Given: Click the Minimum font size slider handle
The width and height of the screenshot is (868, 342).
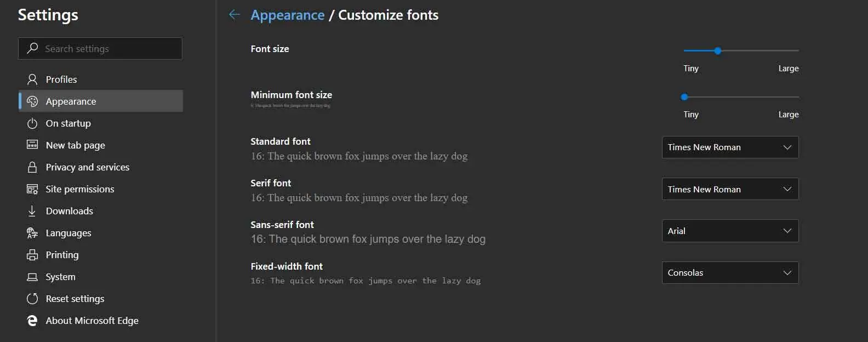Looking at the screenshot, I should coord(684,97).
